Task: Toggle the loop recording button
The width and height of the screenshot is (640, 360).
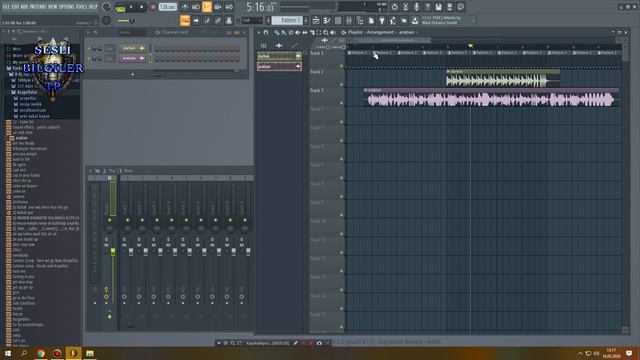Action: (x=229, y=7)
